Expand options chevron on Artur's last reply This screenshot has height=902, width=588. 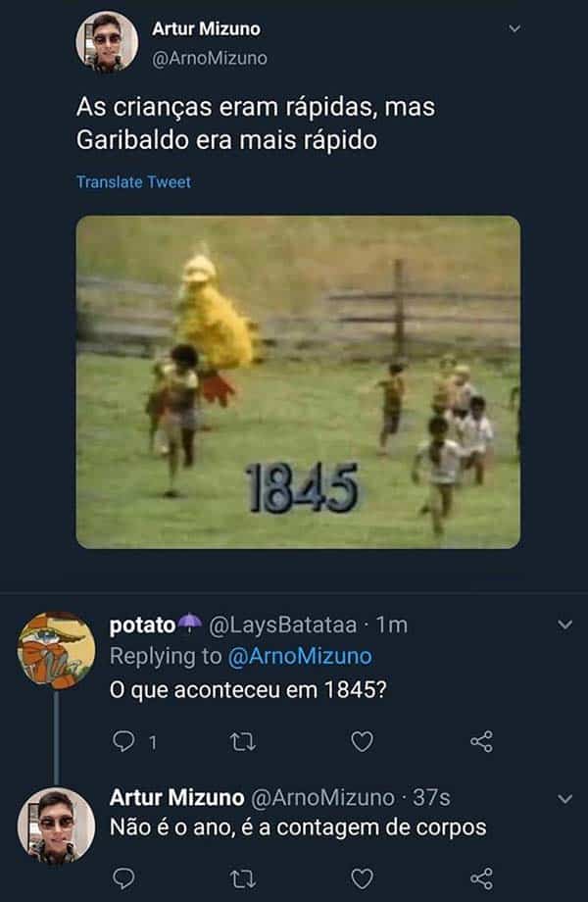point(564,799)
